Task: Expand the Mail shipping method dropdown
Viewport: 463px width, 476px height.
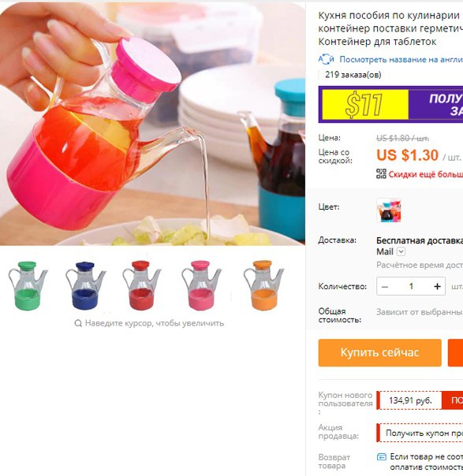Action: coord(401,251)
